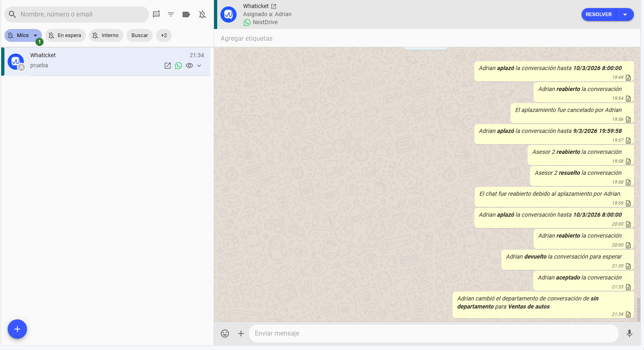Click the muted bell icon on Interno

(95, 35)
